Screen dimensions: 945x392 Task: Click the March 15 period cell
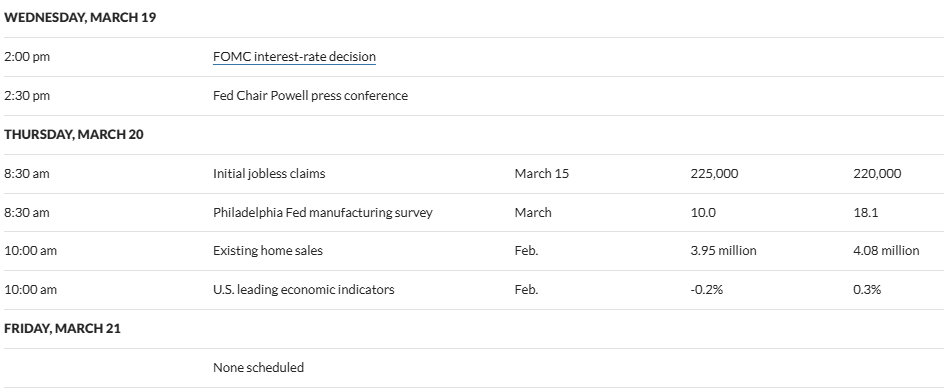pyautogui.click(x=541, y=174)
